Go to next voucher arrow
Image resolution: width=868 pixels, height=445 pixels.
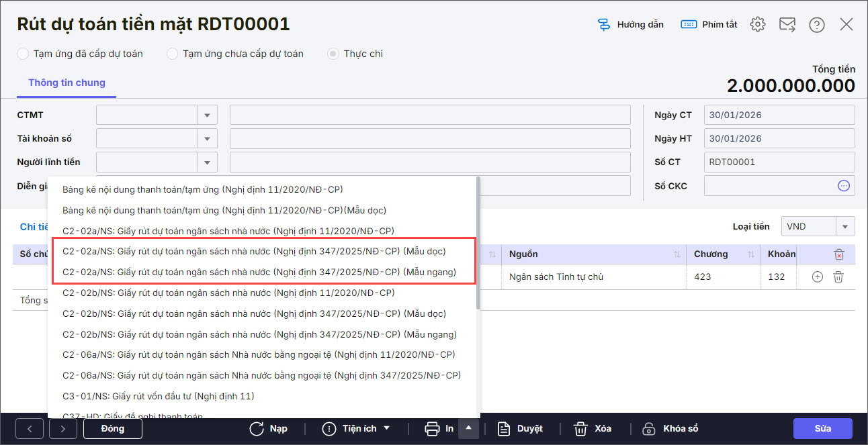[62, 429]
